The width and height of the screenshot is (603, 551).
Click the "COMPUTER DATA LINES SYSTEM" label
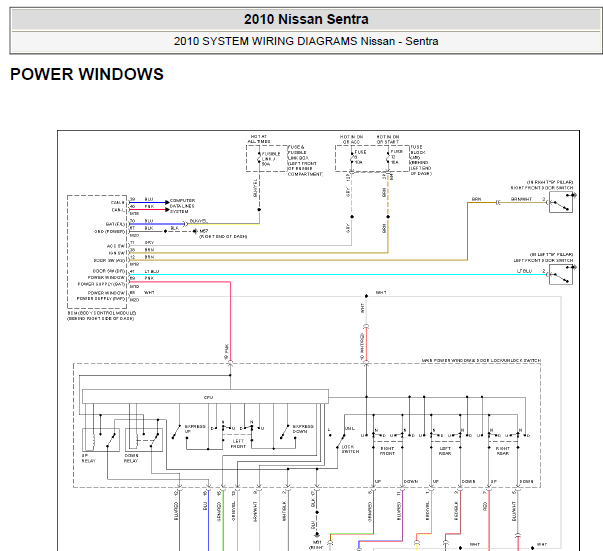coord(182,206)
